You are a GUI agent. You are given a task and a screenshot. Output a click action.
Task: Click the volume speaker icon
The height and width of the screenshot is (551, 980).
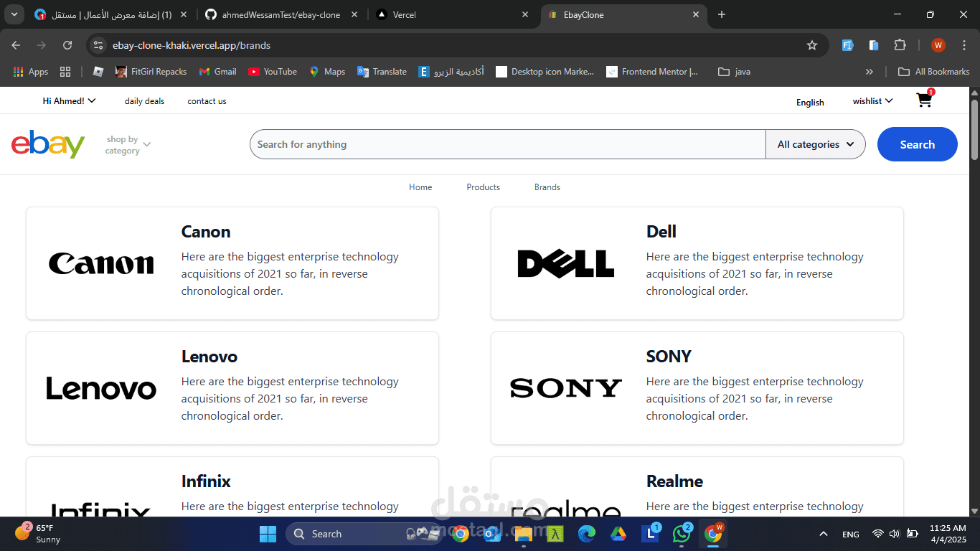[x=894, y=534]
